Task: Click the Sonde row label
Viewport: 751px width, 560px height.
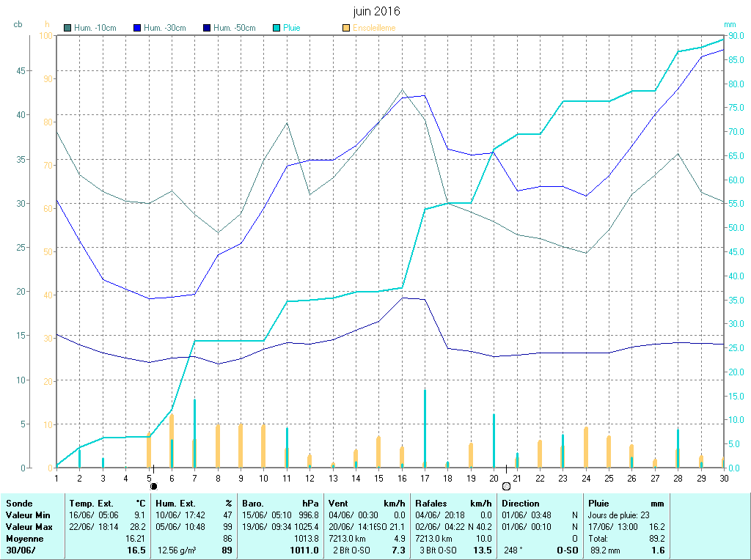Action: 18,504
